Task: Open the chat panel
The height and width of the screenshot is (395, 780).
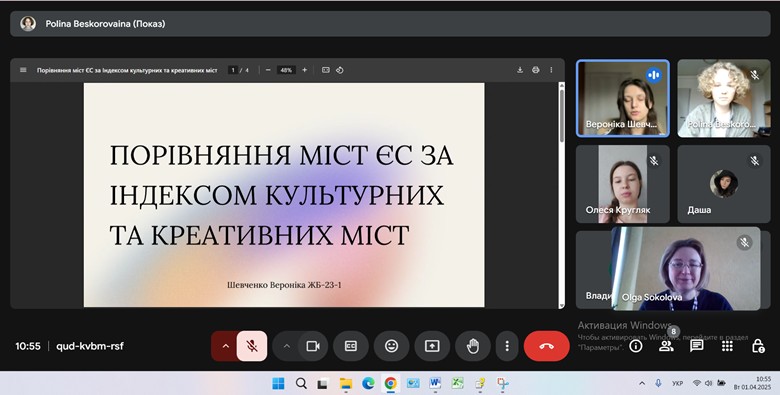Action: pos(696,346)
